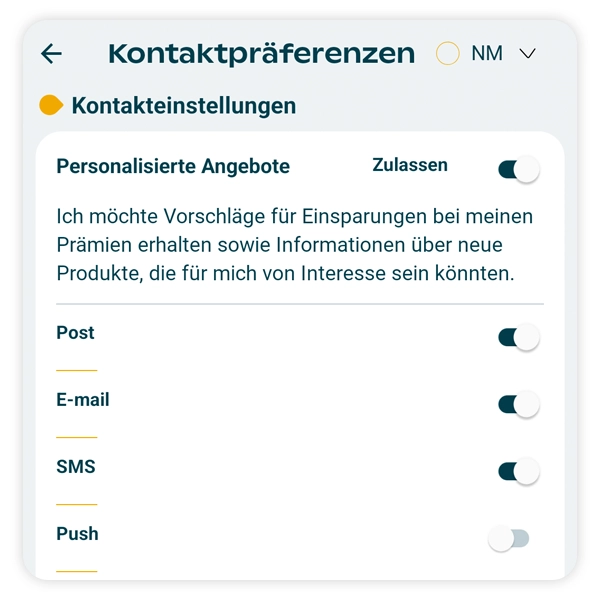
Task: Enable the Push notifications toggle
Action: pos(508,540)
